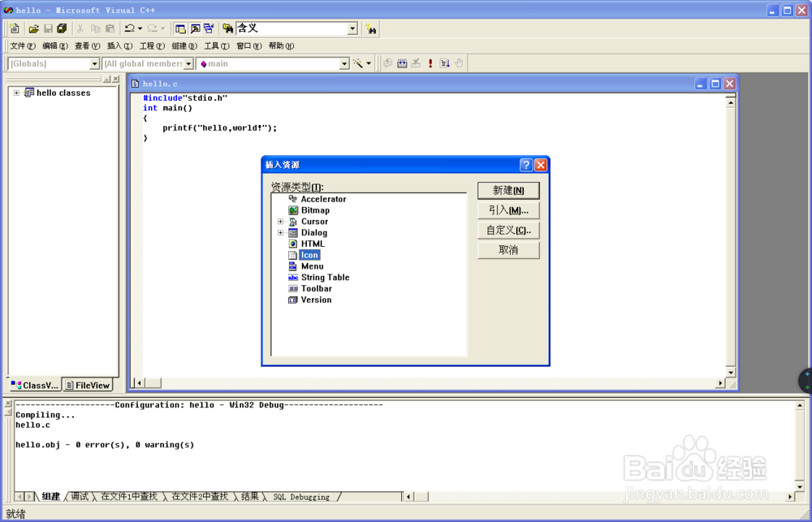Select the SQL Debugging output tab
Screen dimensions: 812x522
coord(301,497)
